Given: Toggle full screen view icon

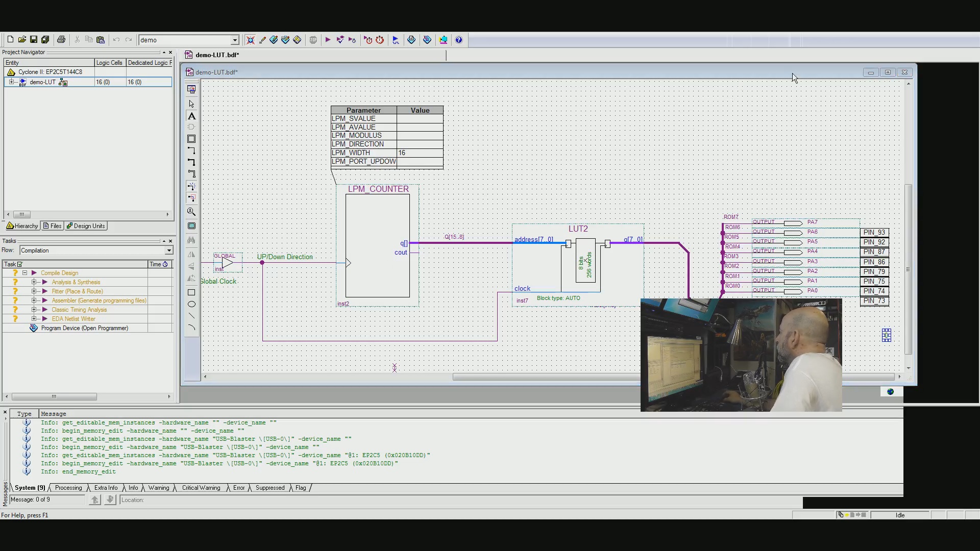Looking at the screenshot, I should 191,226.
